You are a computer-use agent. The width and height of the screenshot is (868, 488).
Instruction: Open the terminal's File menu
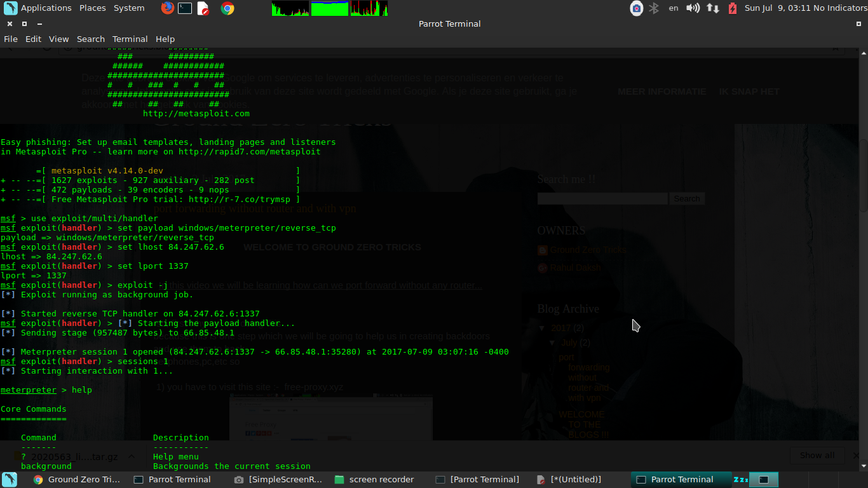(11, 39)
